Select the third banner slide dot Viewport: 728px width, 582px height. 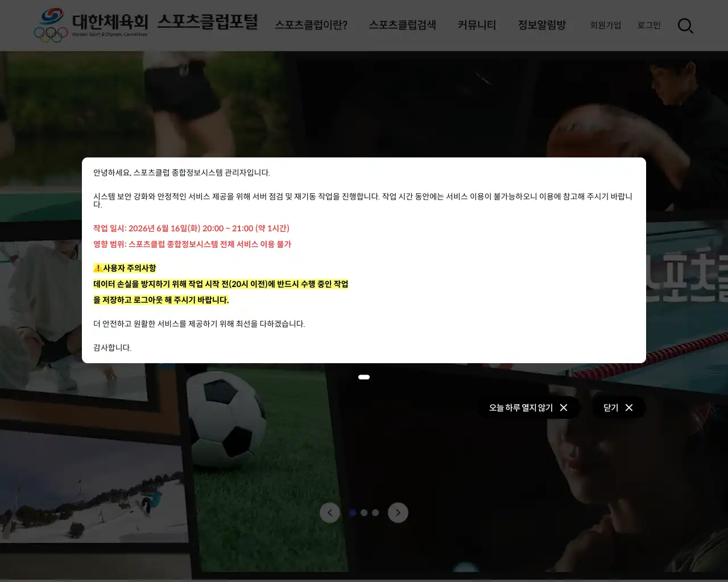[x=375, y=513]
